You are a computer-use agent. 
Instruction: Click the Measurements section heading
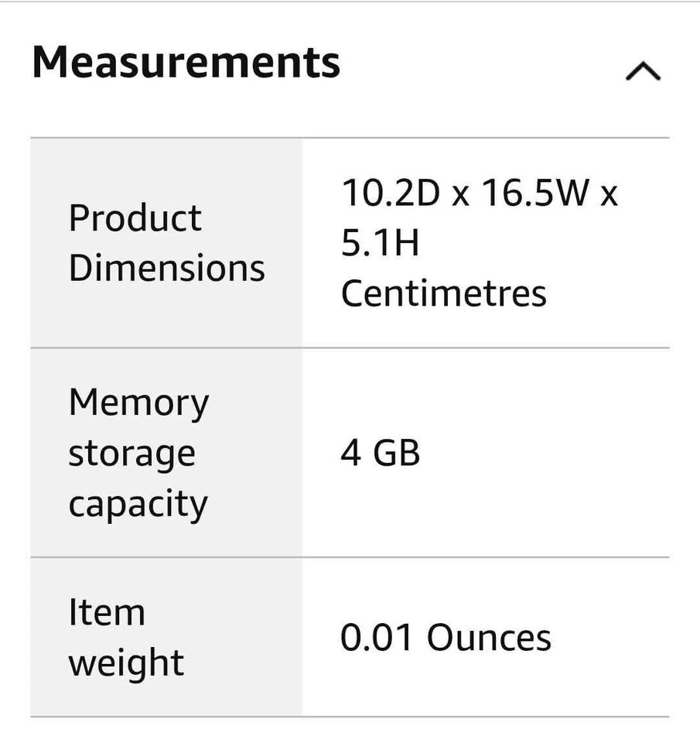186,62
